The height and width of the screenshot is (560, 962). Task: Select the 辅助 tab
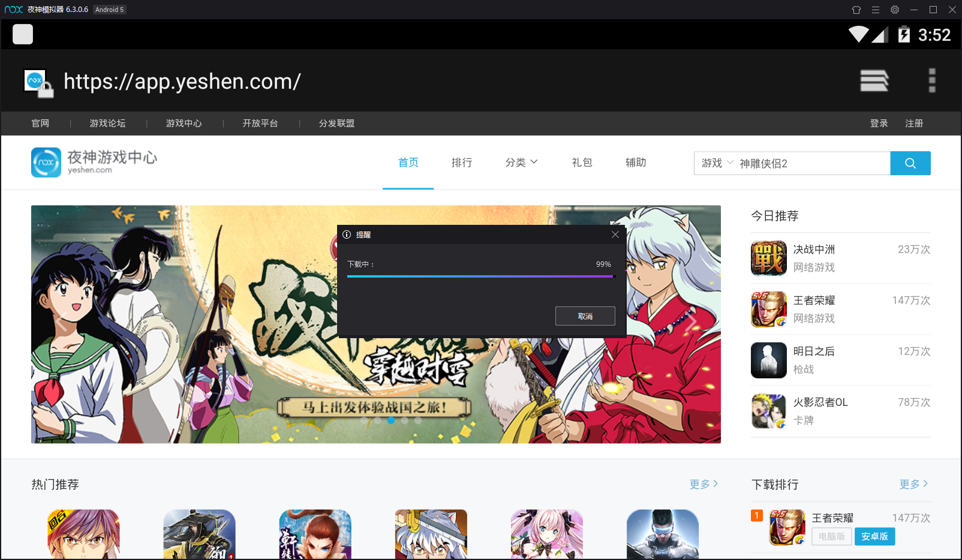click(x=636, y=162)
